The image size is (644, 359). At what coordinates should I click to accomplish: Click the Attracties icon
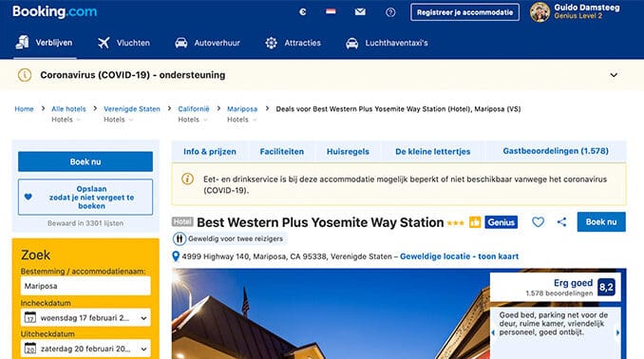[271, 43]
